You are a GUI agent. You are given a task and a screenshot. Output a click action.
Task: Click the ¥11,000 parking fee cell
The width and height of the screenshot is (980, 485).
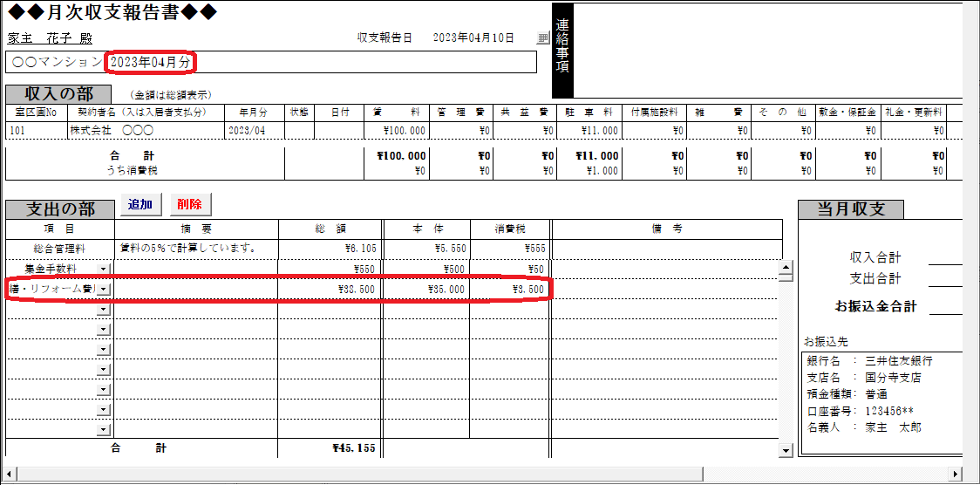[x=589, y=131]
